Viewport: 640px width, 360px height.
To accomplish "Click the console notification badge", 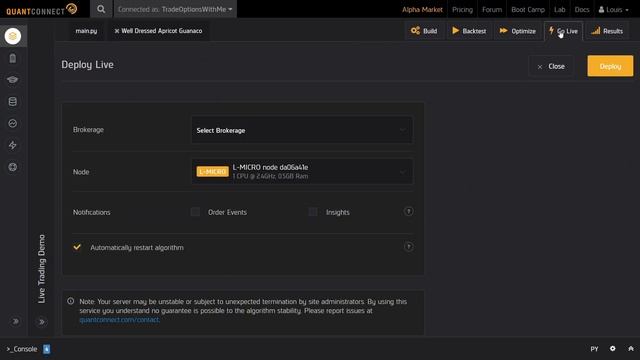I will (x=47, y=349).
